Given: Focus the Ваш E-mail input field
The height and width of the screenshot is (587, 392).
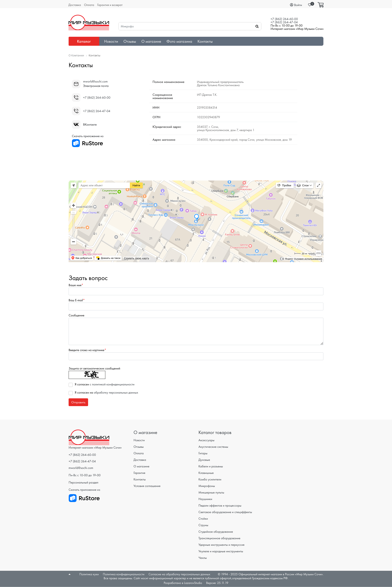Looking at the screenshot, I should tap(196, 306).
